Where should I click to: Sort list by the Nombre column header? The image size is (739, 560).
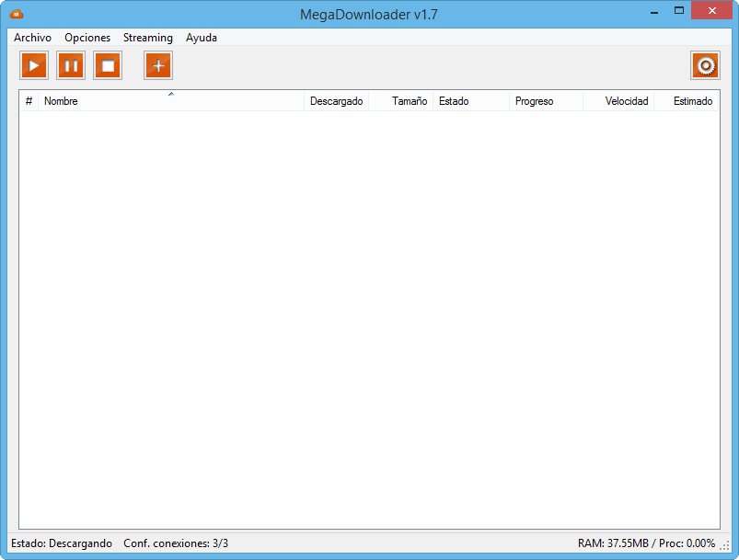point(171,101)
